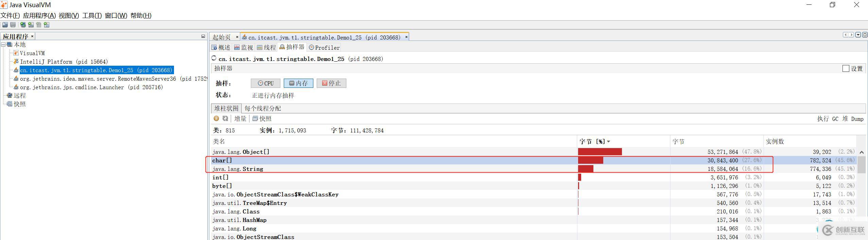Select the java.lang.Object[] row
This screenshot has width=868, height=240.
[x=534, y=152]
